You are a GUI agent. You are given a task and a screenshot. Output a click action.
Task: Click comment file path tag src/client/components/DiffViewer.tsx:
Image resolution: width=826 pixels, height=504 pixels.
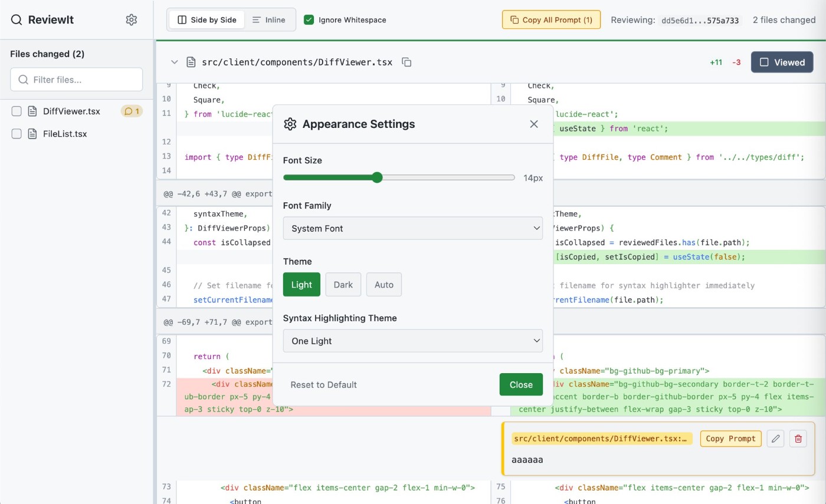[x=601, y=439]
